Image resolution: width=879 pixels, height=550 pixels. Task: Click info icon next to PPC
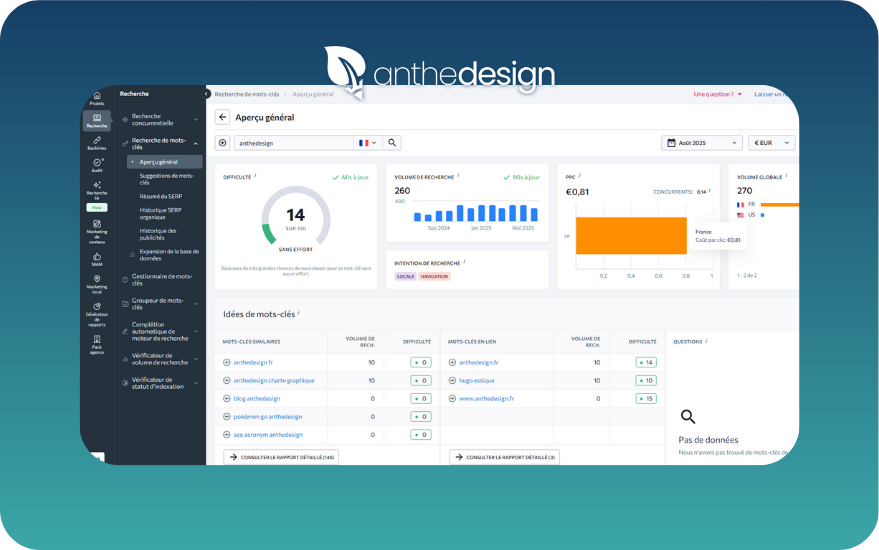click(x=580, y=175)
